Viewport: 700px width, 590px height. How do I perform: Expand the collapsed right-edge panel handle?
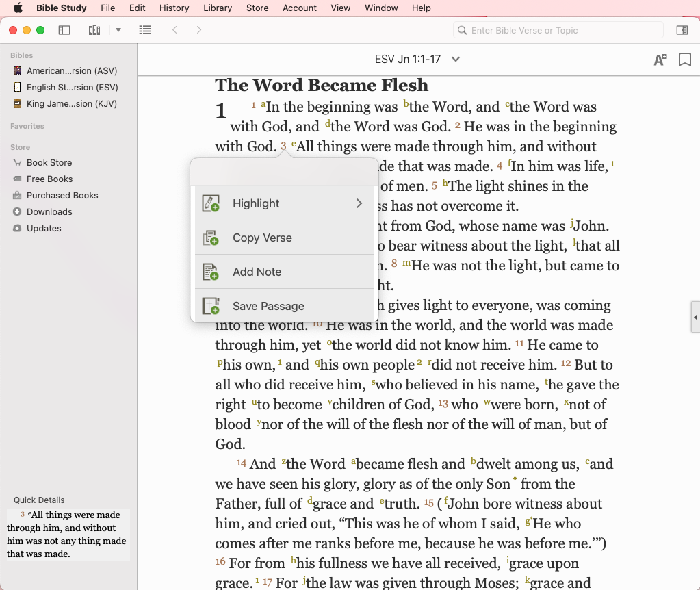pos(695,318)
